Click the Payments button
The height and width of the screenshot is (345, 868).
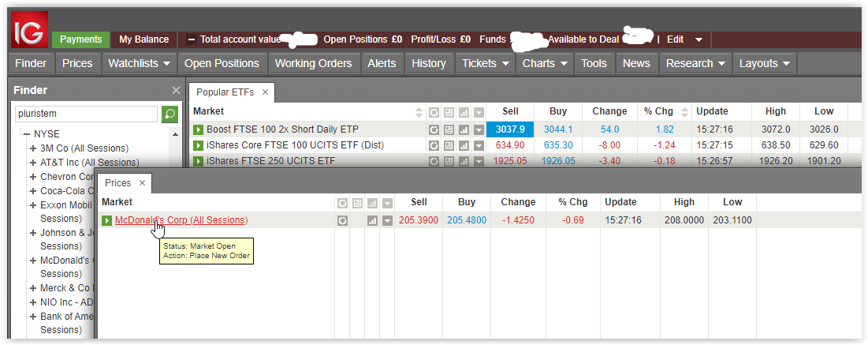(x=81, y=39)
